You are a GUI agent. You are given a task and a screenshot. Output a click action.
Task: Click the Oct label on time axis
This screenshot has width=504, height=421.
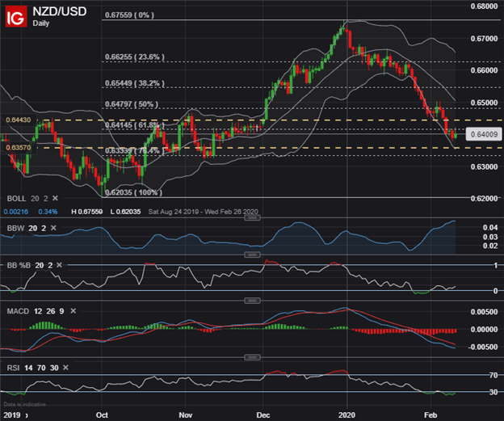[102, 415]
